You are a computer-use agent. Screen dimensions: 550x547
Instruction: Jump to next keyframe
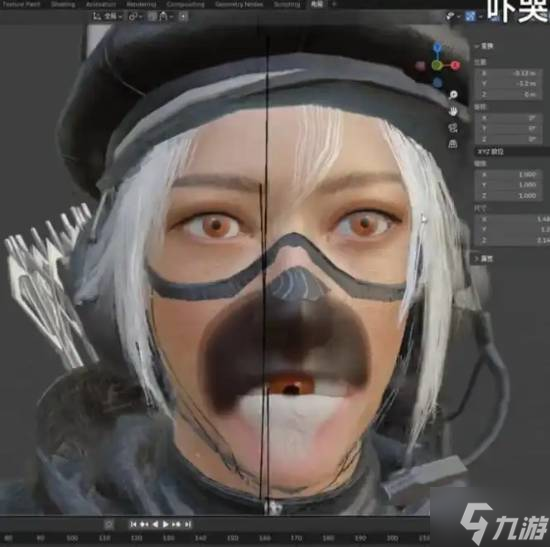coord(177,525)
